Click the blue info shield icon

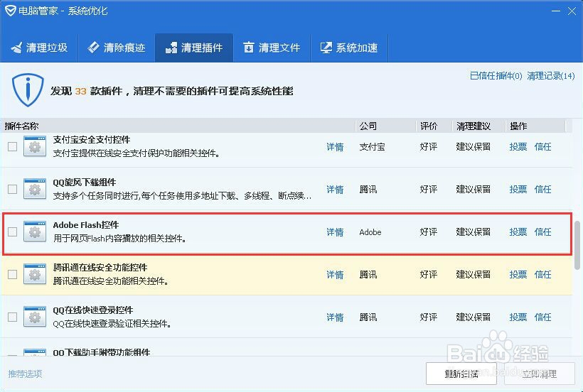pyautogui.click(x=28, y=90)
